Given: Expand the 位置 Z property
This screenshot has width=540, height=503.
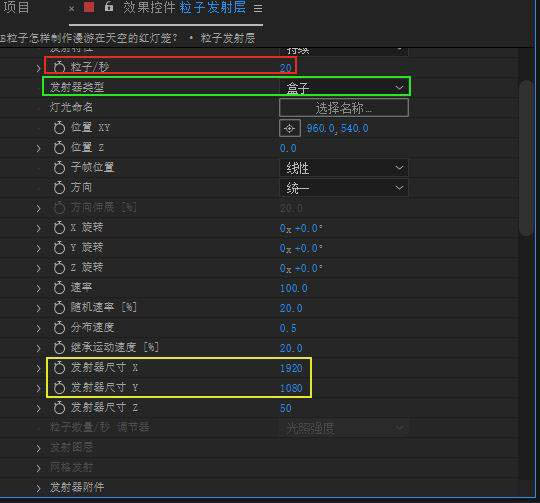Looking at the screenshot, I should pyautogui.click(x=38, y=148).
